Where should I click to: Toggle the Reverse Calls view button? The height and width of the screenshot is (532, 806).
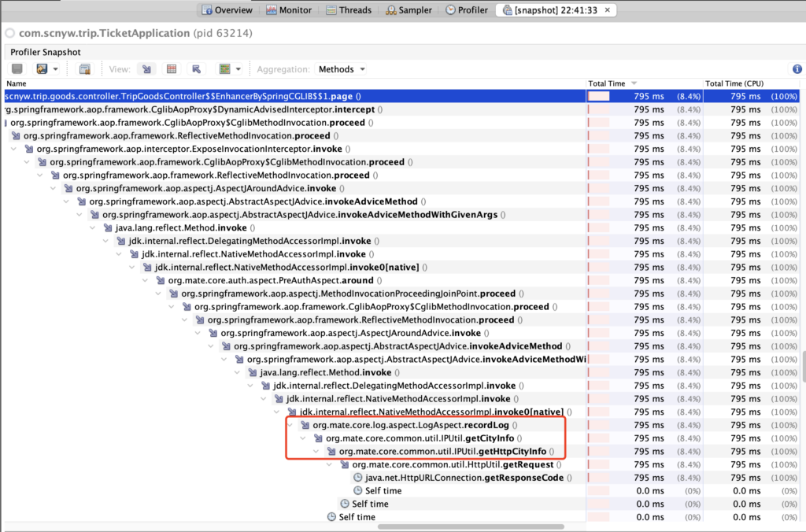pyautogui.click(x=196, y=69)
